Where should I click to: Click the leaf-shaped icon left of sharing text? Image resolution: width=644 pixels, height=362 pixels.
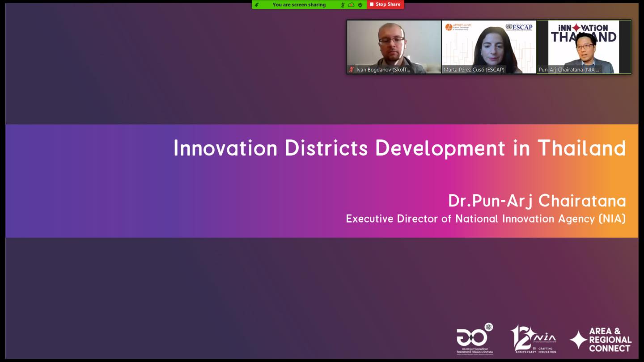[257, 5]
